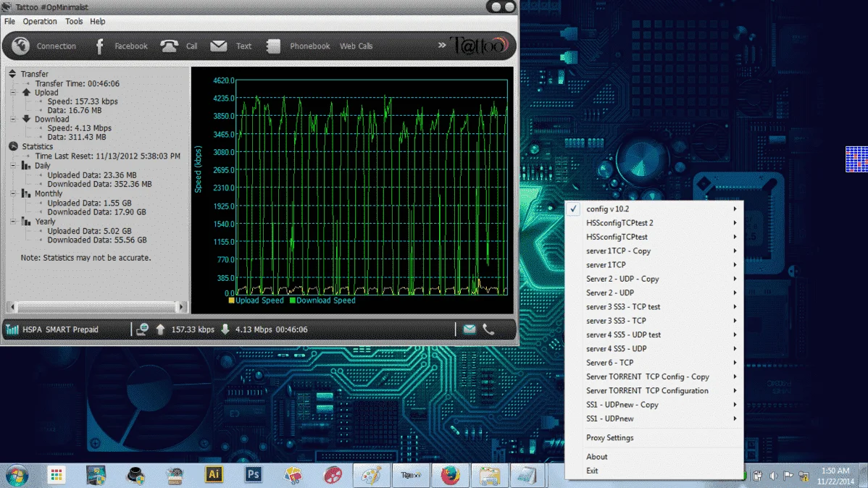Open Firefox from taskbar
868x488 pixels.
pos(450,475)
